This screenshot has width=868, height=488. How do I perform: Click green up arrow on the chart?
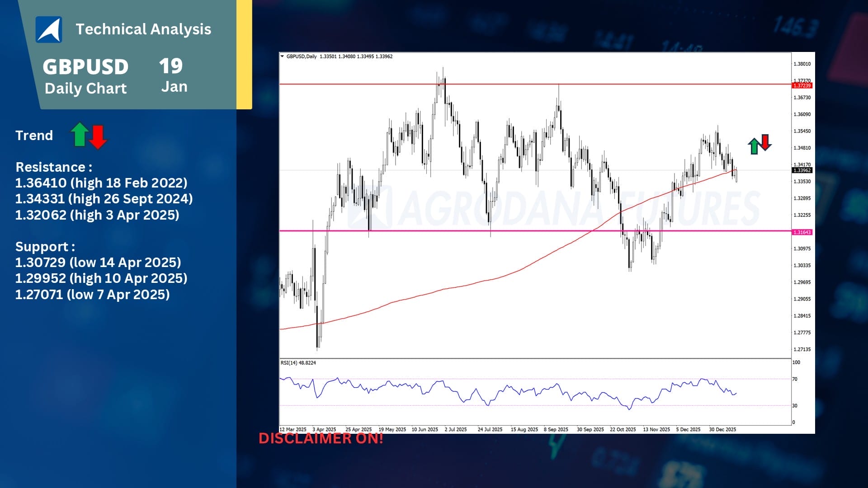point(754,146)
